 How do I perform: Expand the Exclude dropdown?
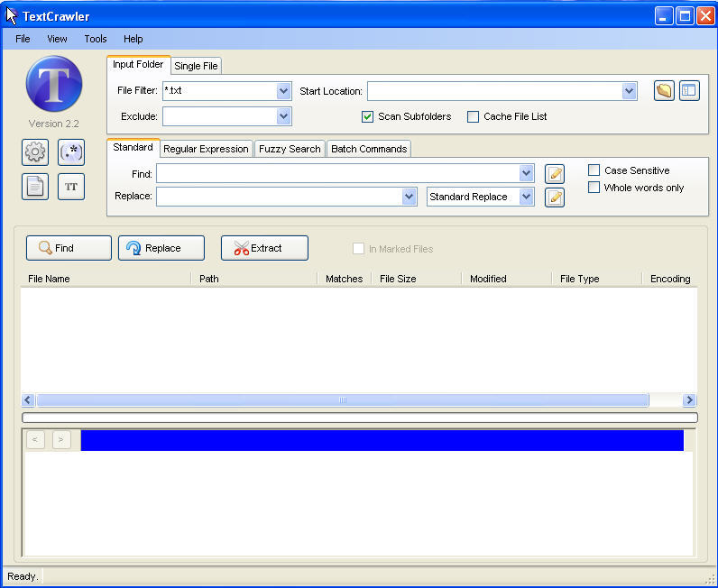(284, 116)
